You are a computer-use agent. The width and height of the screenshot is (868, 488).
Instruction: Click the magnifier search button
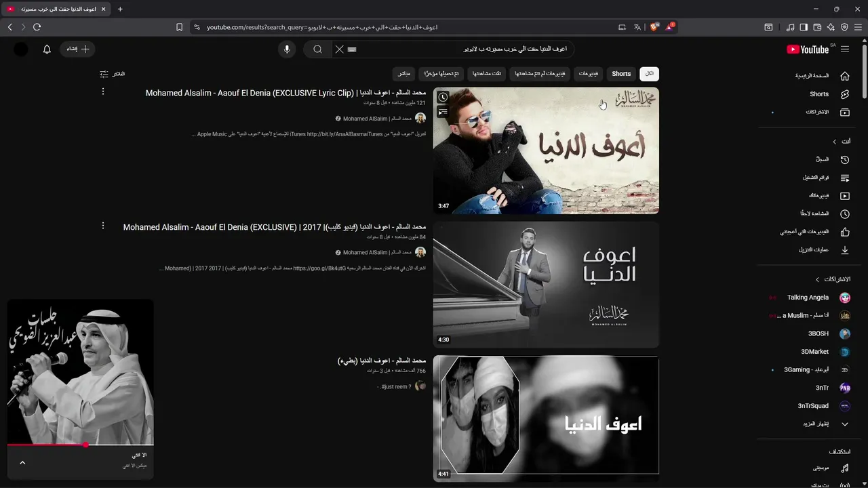(x=317, y=49)
